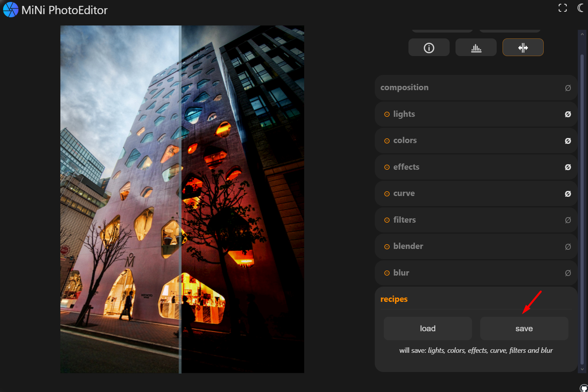Reset the composition section

click(x=568, y=88)
